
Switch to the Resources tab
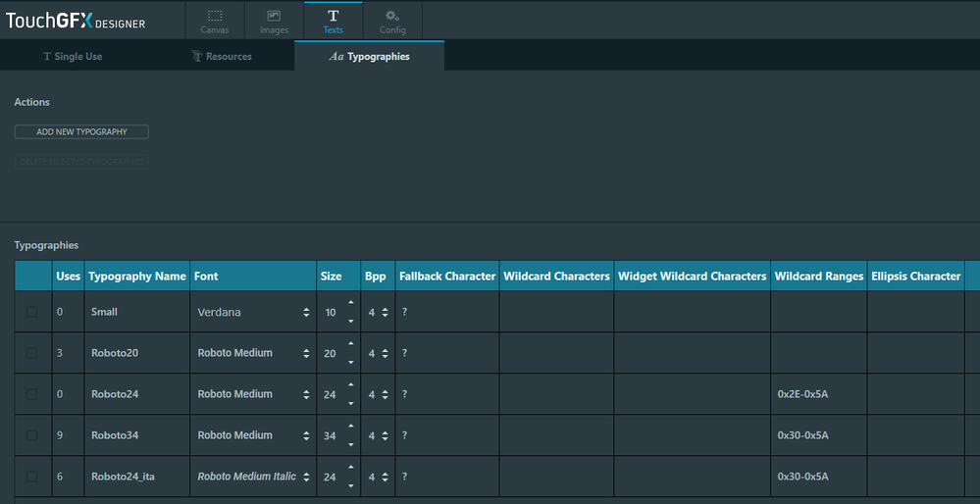pos(222,56)
